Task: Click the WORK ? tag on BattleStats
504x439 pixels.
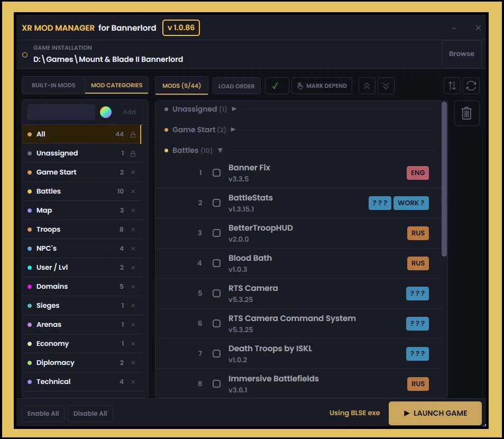Action: coord(411,203)
